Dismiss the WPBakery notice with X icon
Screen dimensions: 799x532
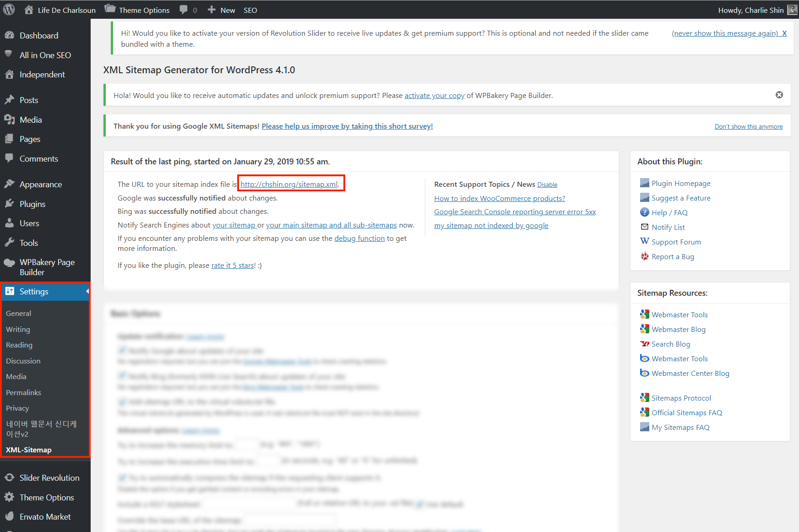click(779, 95)
